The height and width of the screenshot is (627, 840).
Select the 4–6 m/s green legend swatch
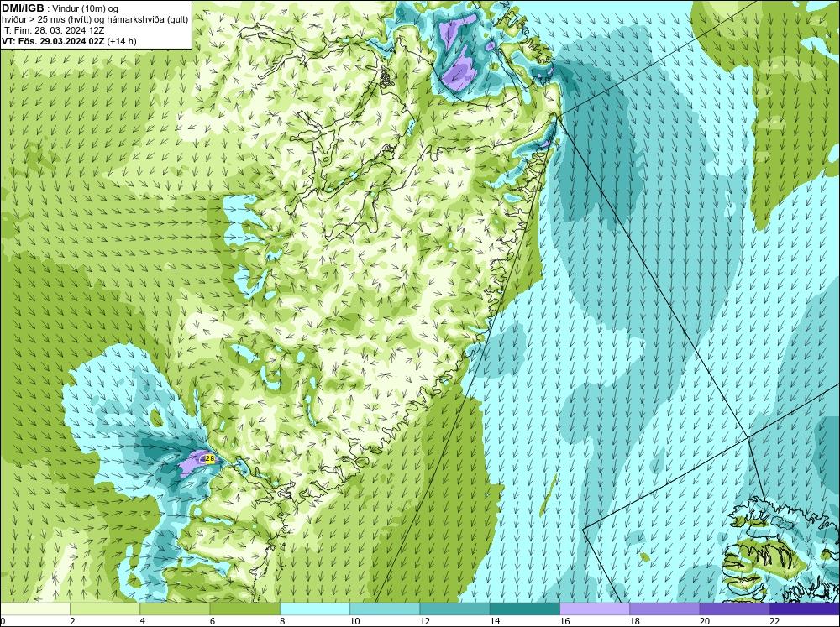(175, 609)
